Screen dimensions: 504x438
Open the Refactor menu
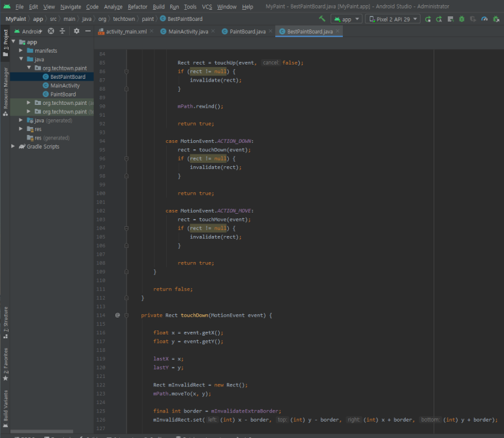[137, 7]
